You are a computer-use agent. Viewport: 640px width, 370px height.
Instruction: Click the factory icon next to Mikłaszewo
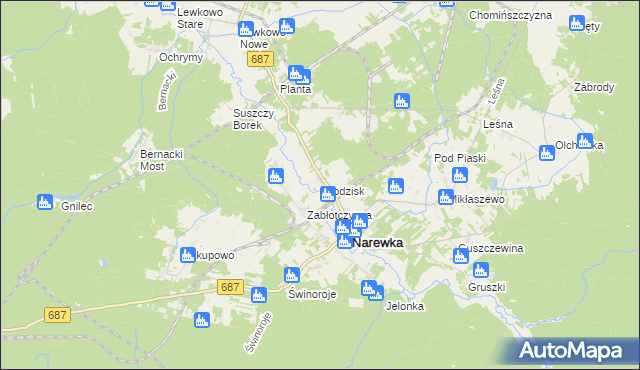coord(446,197)
